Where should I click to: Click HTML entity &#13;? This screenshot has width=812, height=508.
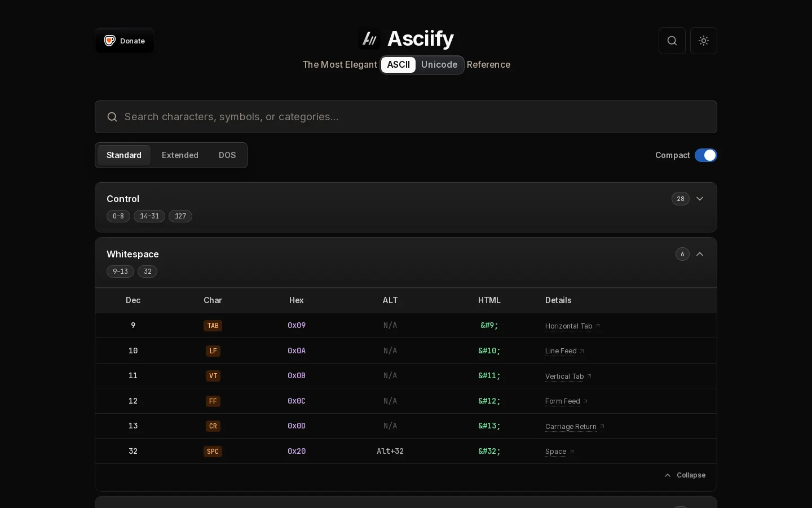(489, 426)
